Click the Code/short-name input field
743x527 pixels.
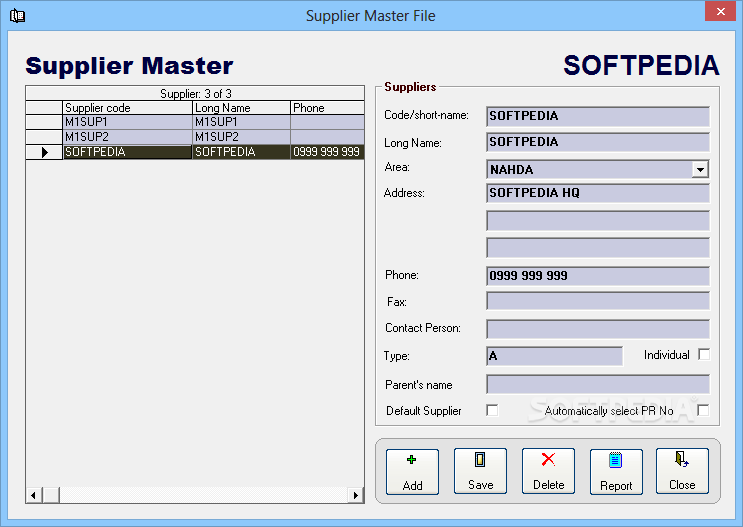598,116
